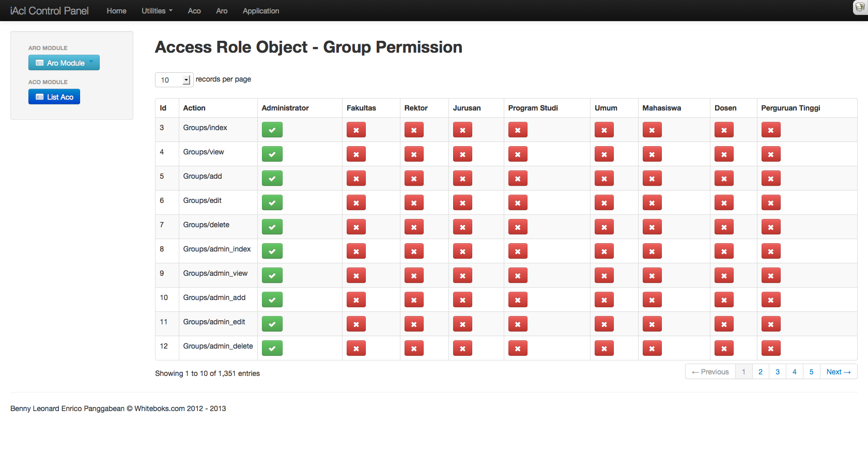The width and height of the screenshot is (868, 472).
Task: Click Program Studi red X for Groups/view
Action: pos(518,154)
